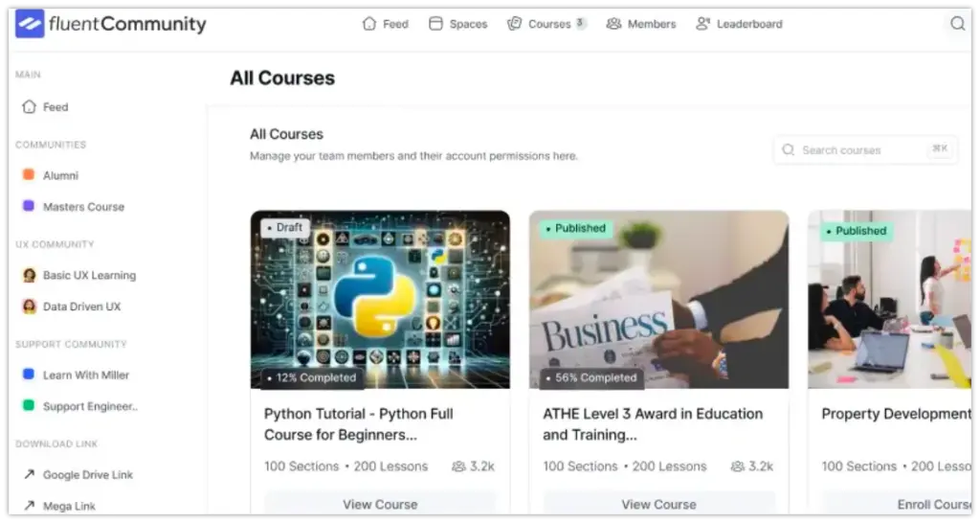Click Published badge on ATHE course card
Screen dimensions: 980x523
[x=576, y=228]
